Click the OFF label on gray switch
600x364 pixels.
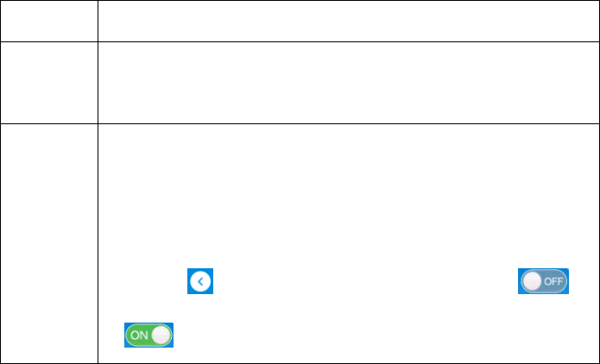tap(553, 282)
